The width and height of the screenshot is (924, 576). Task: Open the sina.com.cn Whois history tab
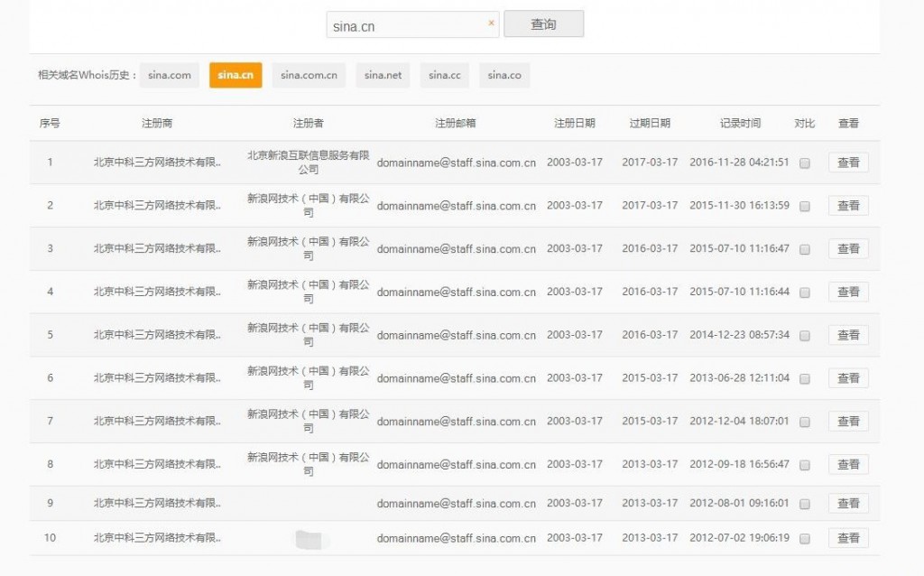click(x=309, y=76)
